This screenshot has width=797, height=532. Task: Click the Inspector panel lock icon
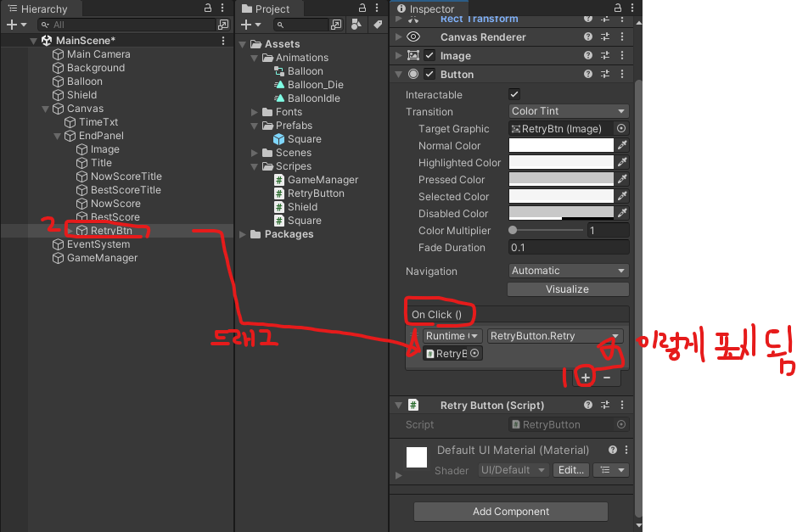coord(618,8)
